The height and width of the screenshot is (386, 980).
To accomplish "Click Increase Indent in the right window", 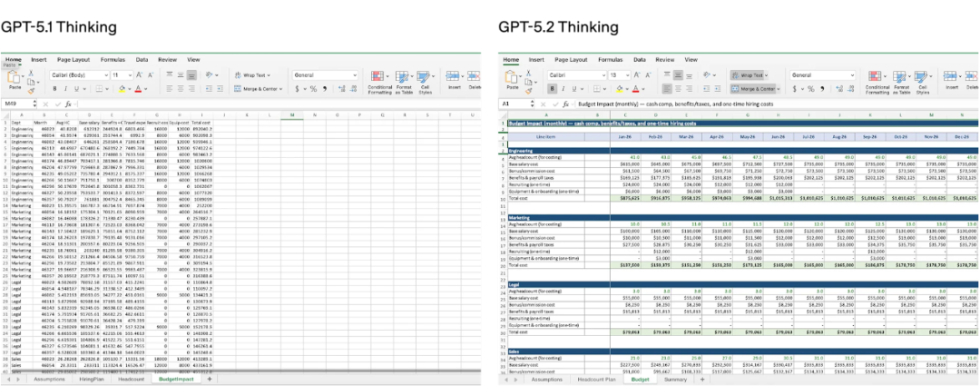I will point(718,89).
